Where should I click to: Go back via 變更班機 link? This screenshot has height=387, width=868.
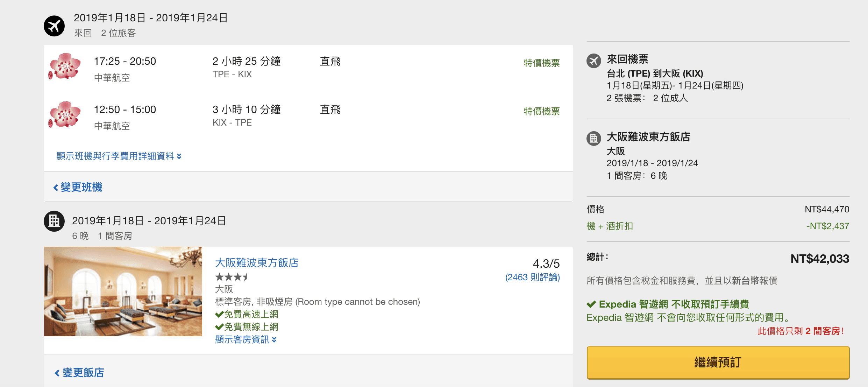(x=78, y=187)
